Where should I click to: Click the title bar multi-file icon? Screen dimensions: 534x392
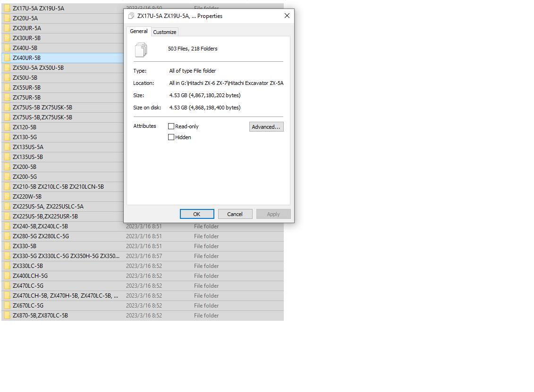pyautogui.click(x=131, y=16)
